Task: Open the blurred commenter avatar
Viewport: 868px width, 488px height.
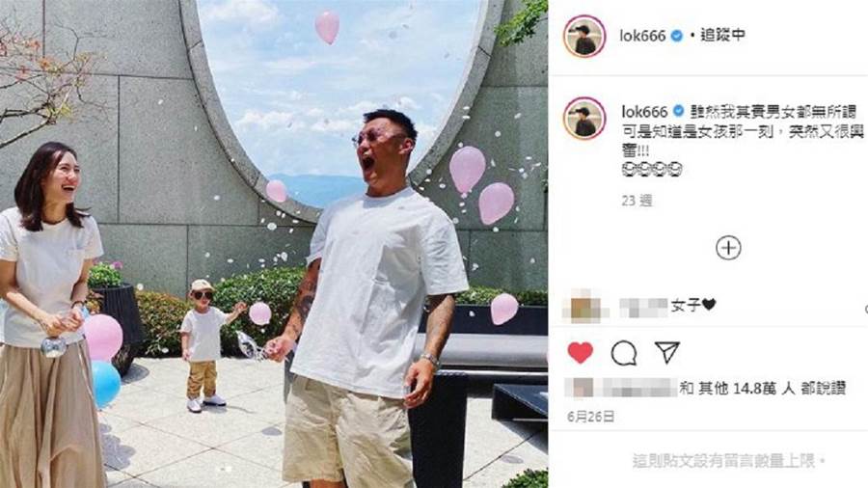Action: tap(584, 306)
